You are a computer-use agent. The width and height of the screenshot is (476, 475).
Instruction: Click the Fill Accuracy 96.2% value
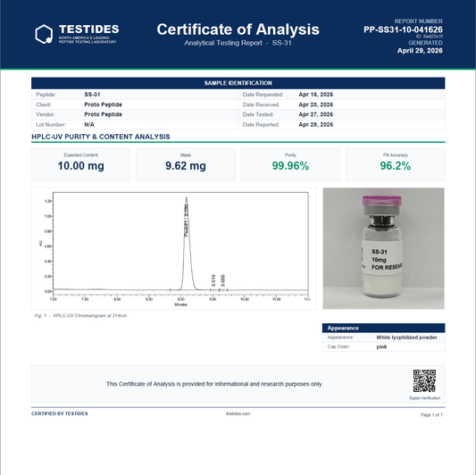pyautogui.click(x=396, y=166)
